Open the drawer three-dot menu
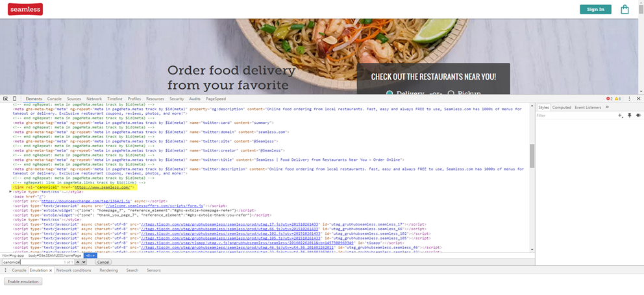644x295 pixels. pyautogui.click(x=5, y=270)
